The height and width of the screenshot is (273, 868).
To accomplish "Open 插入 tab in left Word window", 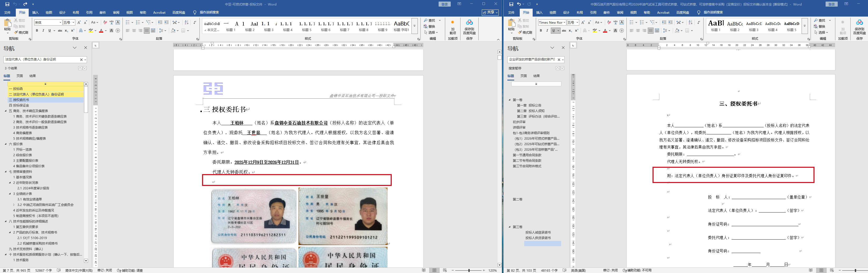I will click(35, 12).
